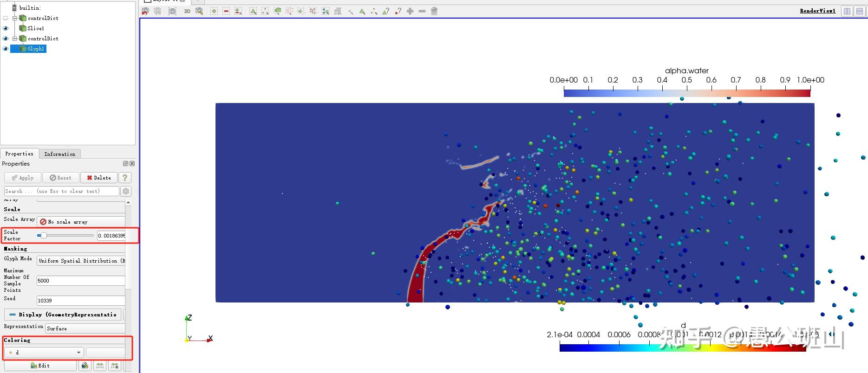Hide the second controlDict via eye icon
The width and height of the screenshot is (868, 373).
6,39
